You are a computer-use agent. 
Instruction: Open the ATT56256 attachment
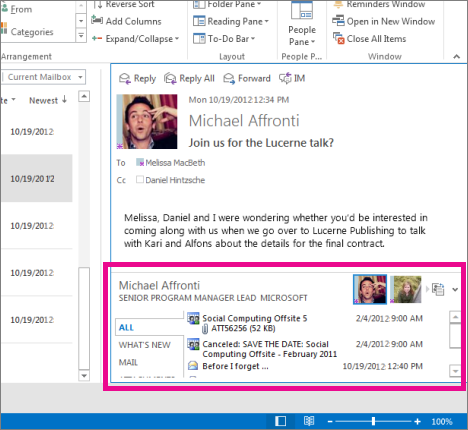(239, 329)
